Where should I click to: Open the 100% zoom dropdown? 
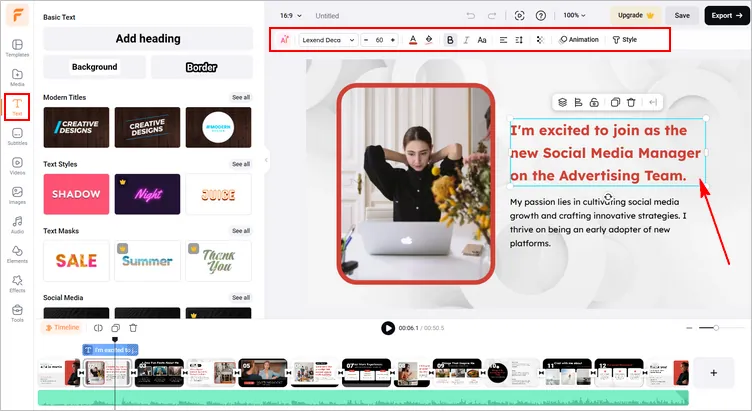574,15
